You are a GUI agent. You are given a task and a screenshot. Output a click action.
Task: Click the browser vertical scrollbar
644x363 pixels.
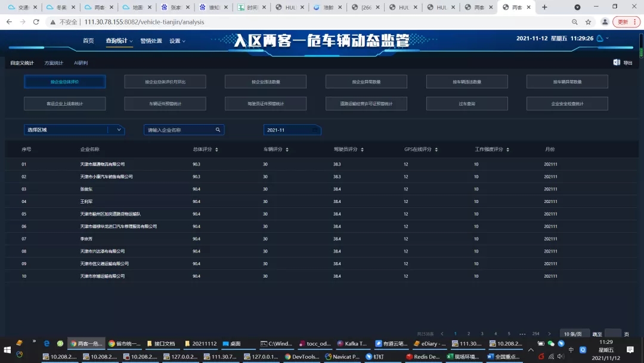pos(641,45)
